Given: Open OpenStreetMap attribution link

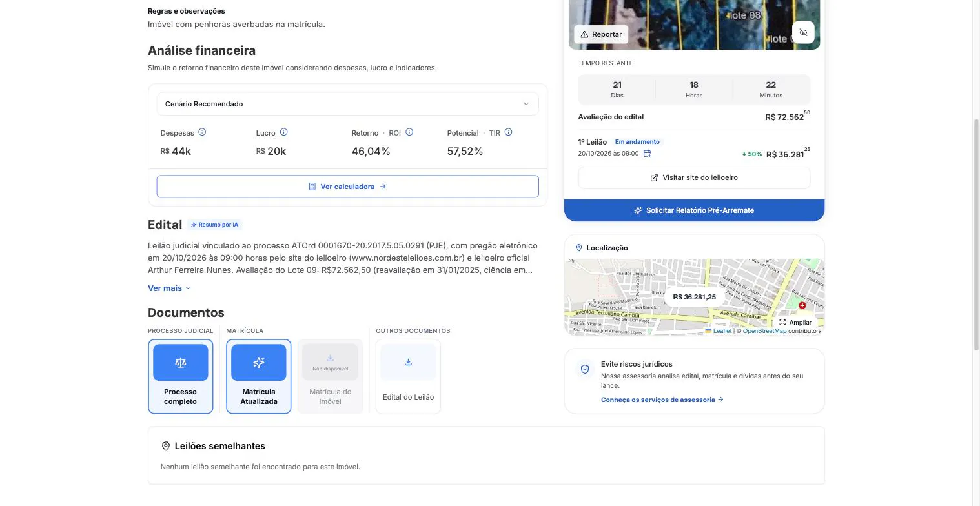Looking at the screenshot, I should [x=764, y=331].
